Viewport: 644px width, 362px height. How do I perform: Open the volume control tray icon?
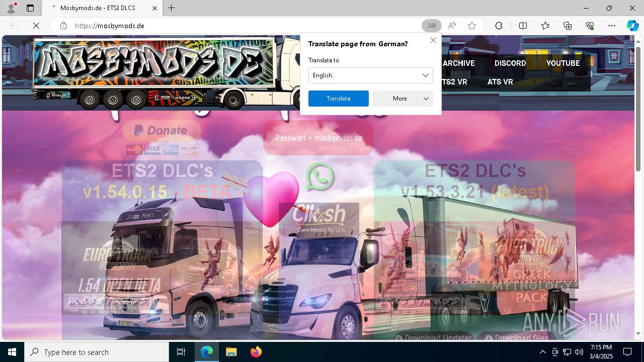(x=579, y=352)
